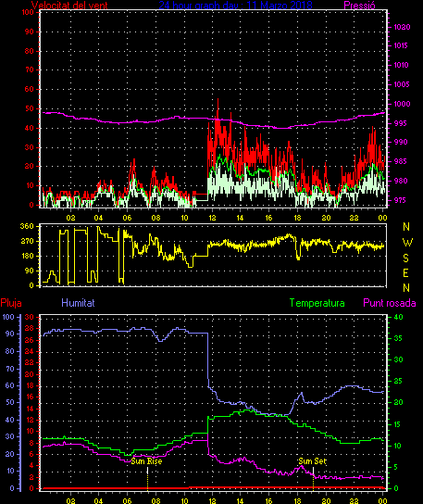Select the red 28 rain axis value
423x504 pixels.
(x=30, y=329)
